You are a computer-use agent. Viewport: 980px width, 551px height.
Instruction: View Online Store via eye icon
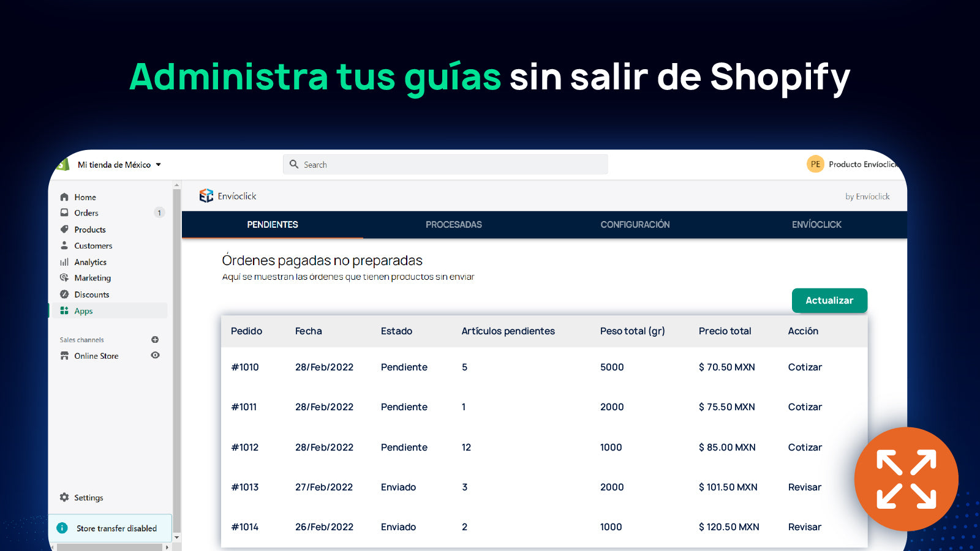pyautogui.click(x=156, y=355)
